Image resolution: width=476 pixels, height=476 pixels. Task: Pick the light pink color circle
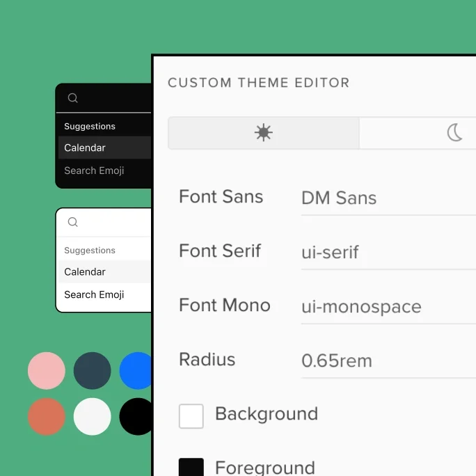[47, 370]
